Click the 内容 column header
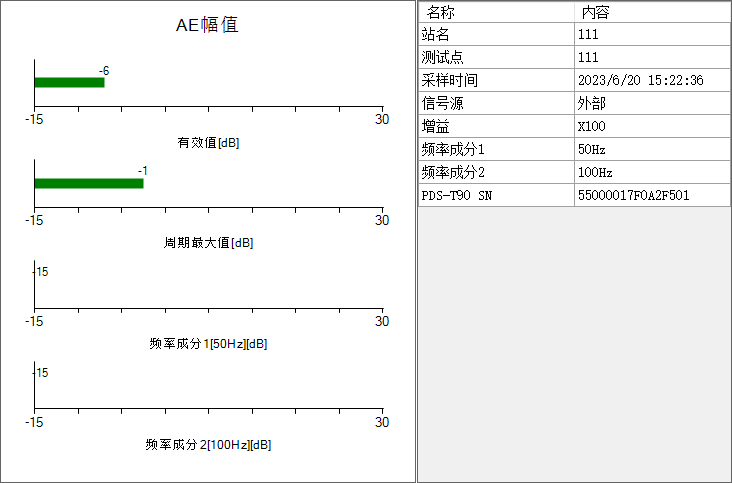Screen dimensions: 732x483 coord(595,13)
